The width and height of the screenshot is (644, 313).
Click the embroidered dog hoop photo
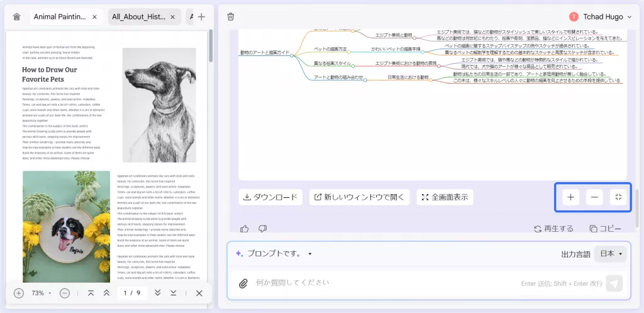coord(67,227)
